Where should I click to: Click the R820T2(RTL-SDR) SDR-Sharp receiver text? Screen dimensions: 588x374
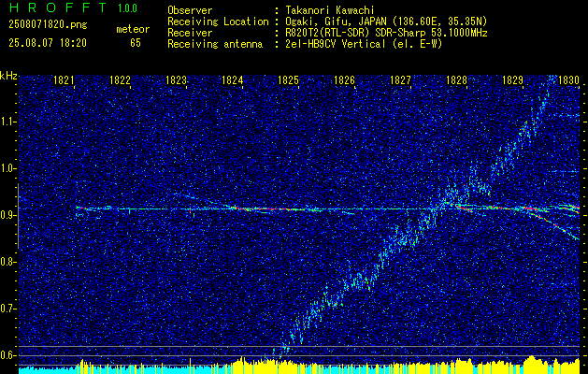click(386, 33)
